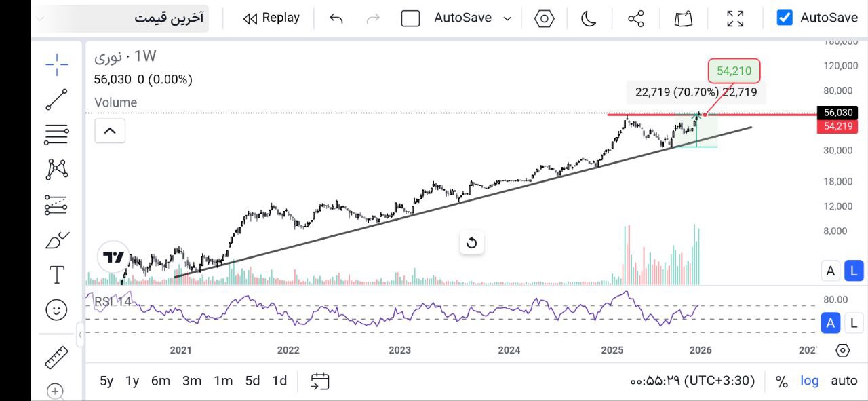The image size is (868, 401).
Task: Toggle the log scale on price axis
Action: tap(809, 381)
